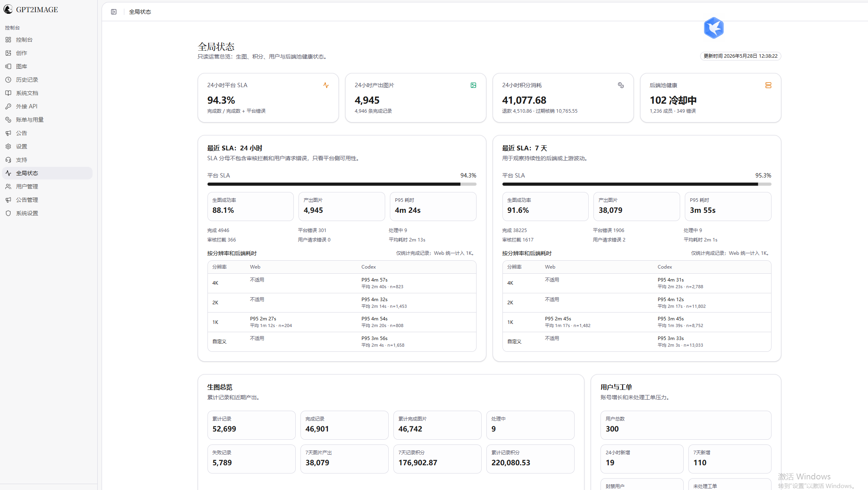Toggle the sidebar collapse icon
868x490 pixels.
pyautogui.click(x=114, y=12)
